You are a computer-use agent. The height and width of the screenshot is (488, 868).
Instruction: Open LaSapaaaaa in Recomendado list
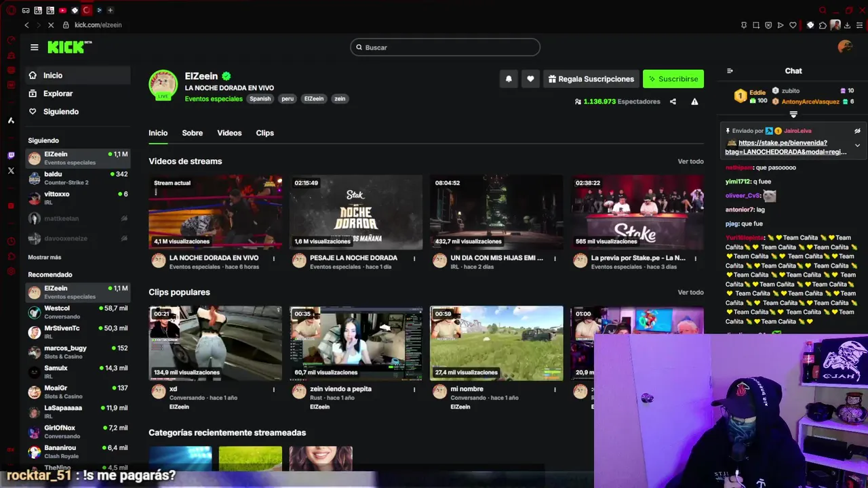[x=78, y=411]
